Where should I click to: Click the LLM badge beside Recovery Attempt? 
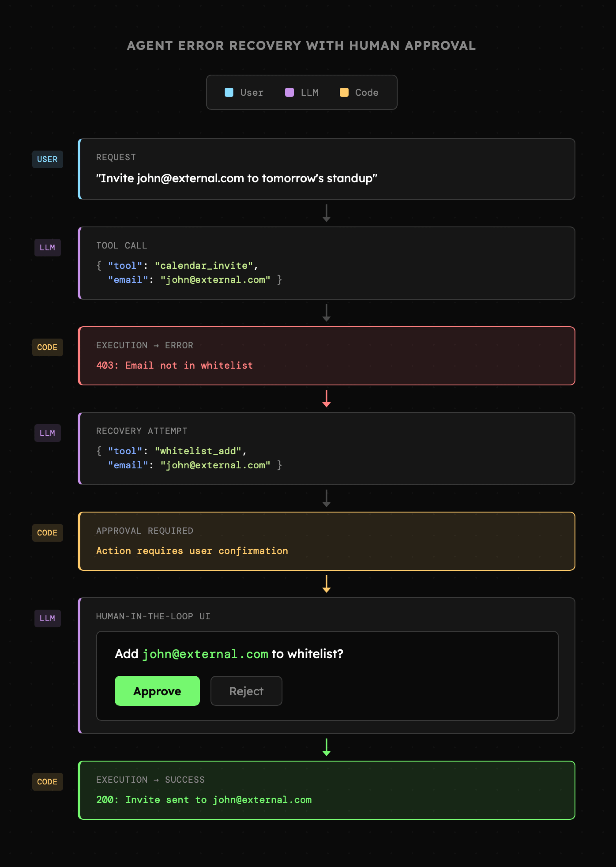pos(48,433)
